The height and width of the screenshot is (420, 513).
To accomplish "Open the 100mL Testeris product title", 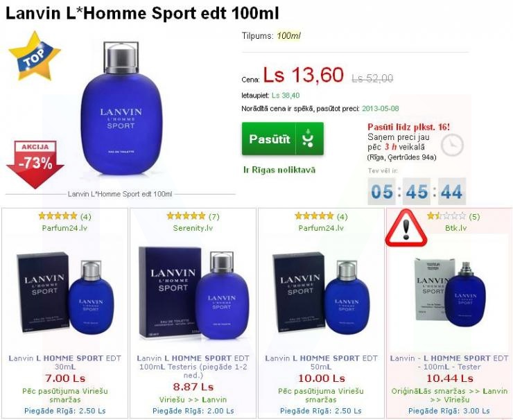I will pos(193,367).
